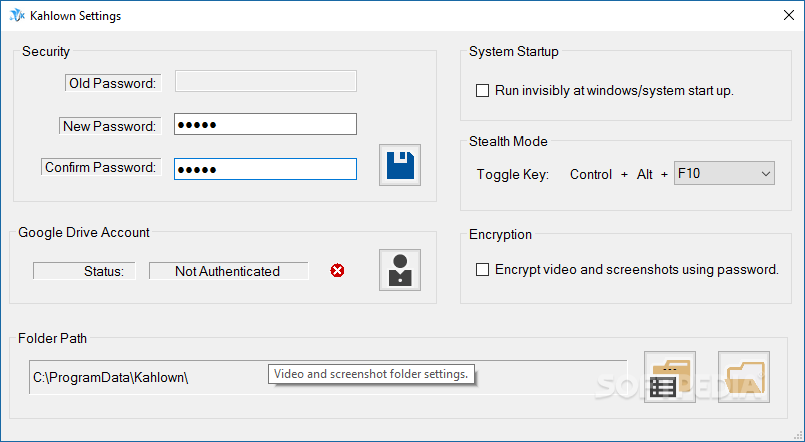The image size is (805, 442).
Task: Click the Kahlown app logo in title bar
Action: [17, 15]
